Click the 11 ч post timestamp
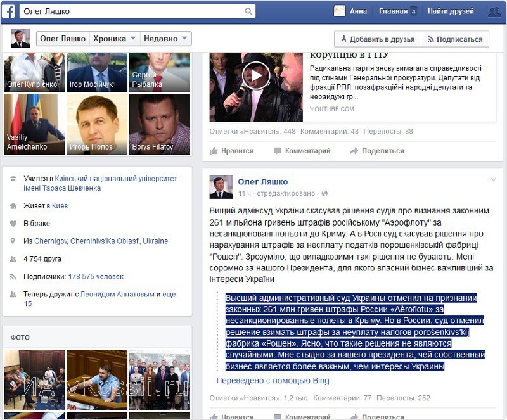The width and height of the screenshot is (507, 420). coord(245,193)
